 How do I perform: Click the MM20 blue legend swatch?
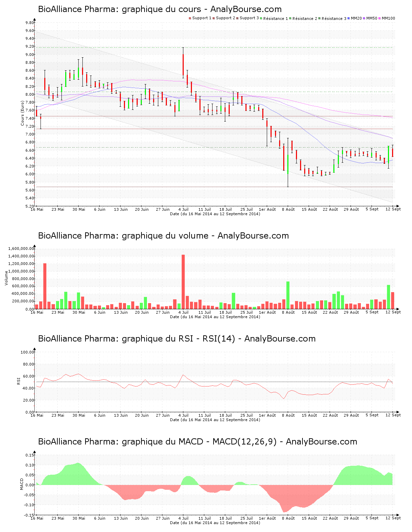(x=349, y=18)
